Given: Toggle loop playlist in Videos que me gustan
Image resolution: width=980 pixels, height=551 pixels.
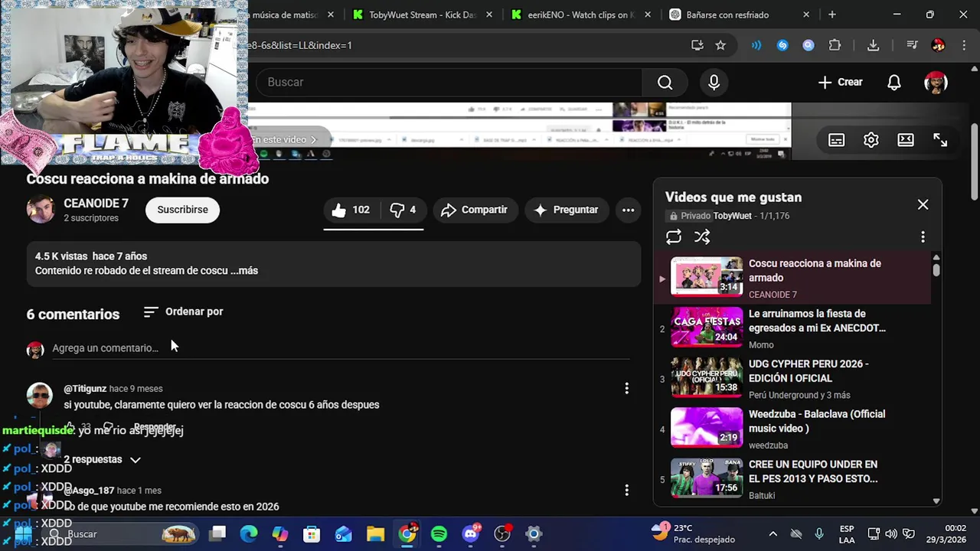Looking at the screenshot, I should tap(674, 237).
